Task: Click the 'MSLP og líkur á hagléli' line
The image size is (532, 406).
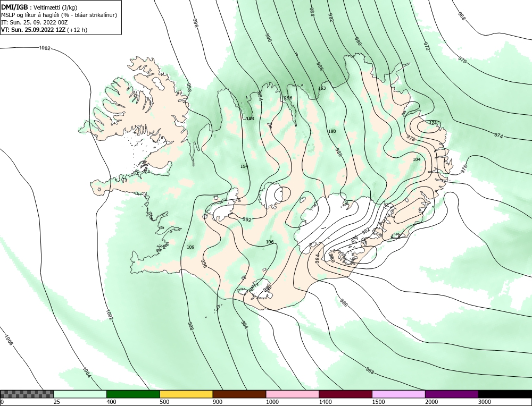Action: pyautogui.click(x=59, y=15)
